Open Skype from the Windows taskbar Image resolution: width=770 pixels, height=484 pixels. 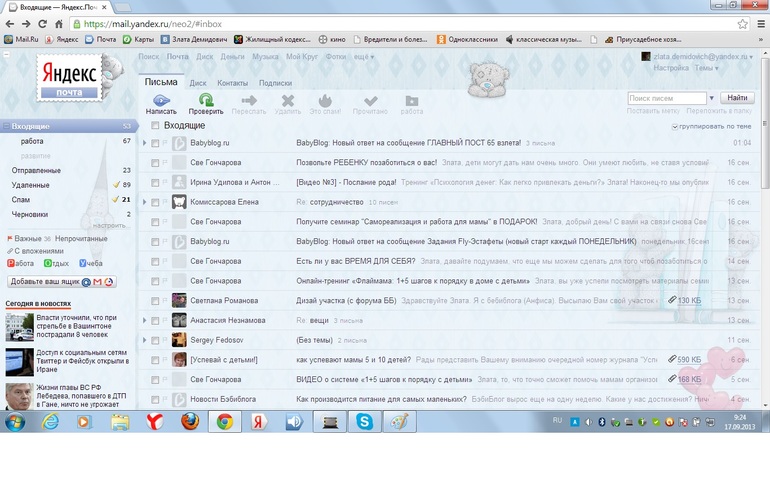click(x=364, y=421)
